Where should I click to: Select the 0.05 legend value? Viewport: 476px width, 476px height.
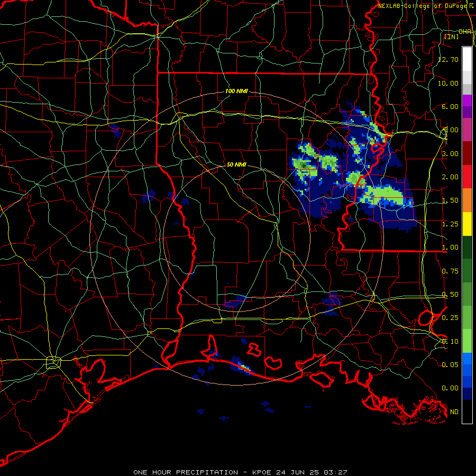tap(450, 364)
